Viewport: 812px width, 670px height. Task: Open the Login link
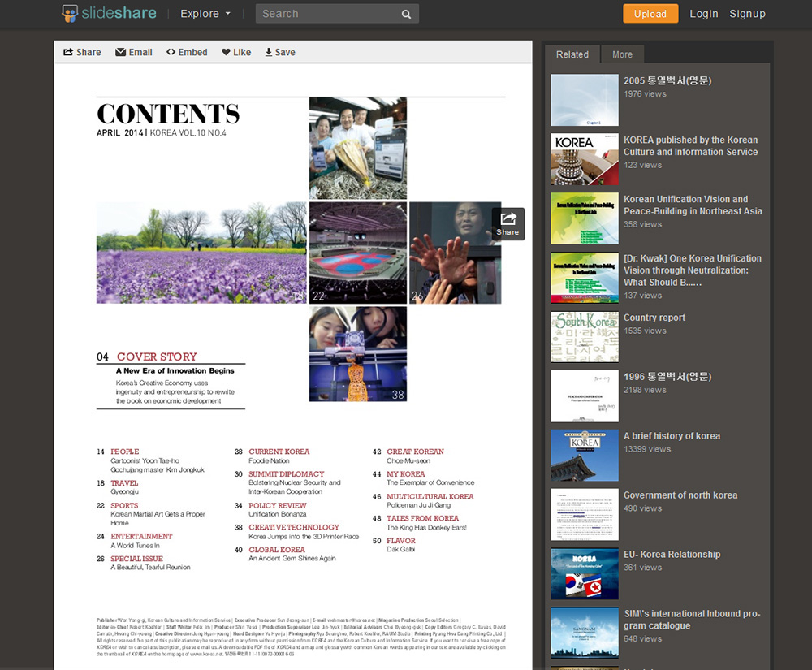703,14
